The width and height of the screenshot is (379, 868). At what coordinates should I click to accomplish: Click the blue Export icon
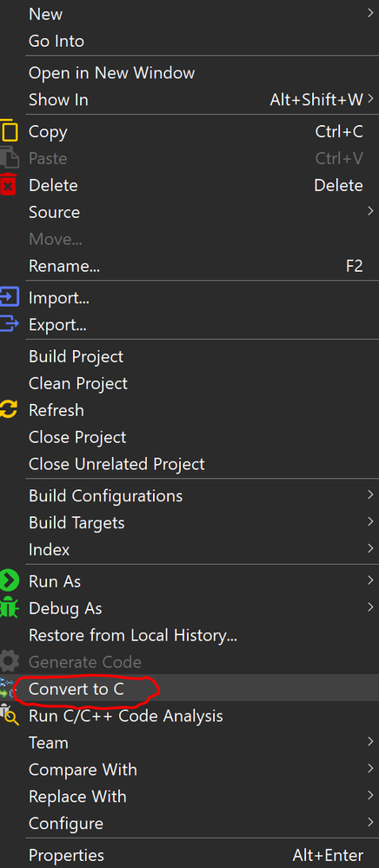10,323
